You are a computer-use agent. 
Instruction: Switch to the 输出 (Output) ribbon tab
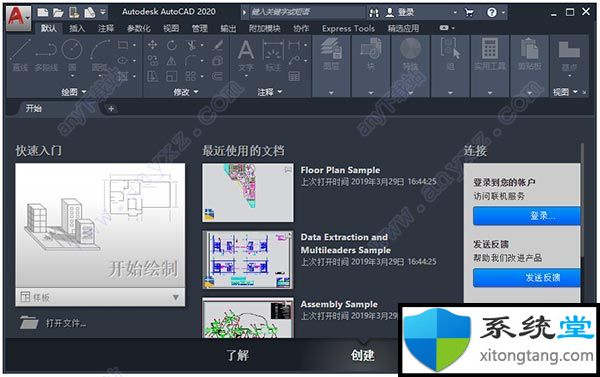point(228,28)
